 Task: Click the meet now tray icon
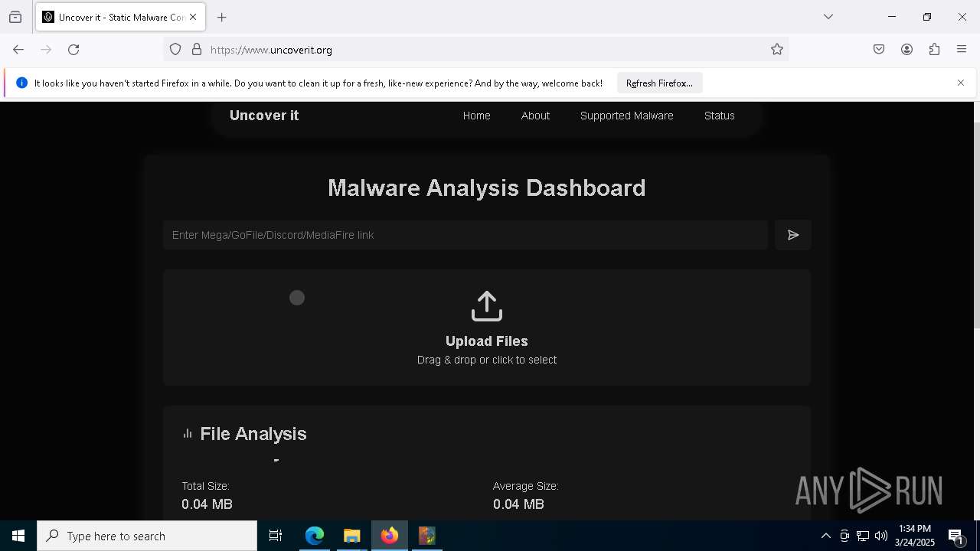[844, 536]
